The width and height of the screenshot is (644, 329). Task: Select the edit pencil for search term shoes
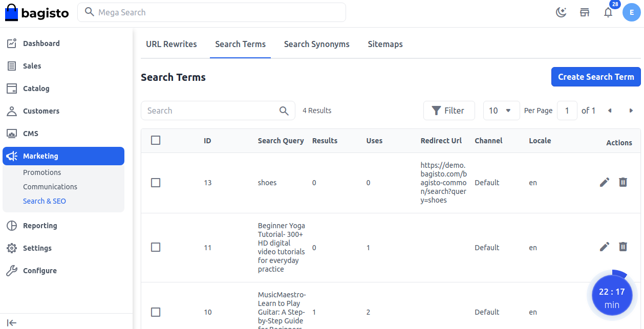tap(605, 182)
